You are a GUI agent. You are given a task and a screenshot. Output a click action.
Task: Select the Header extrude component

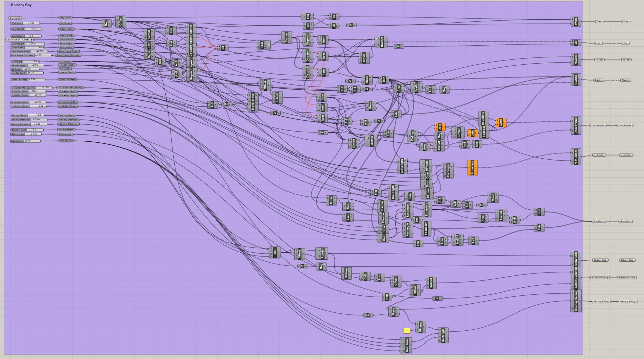coord(576,59)
